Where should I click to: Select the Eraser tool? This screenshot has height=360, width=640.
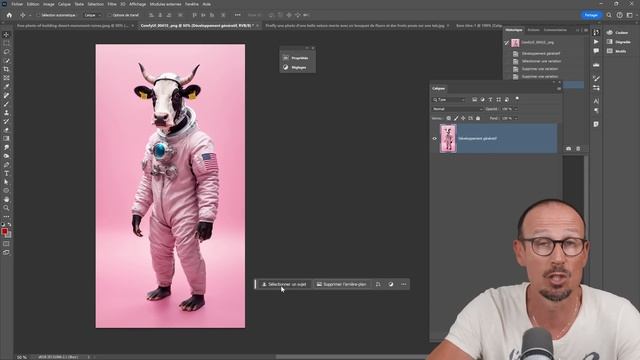[x=6, y=130]
